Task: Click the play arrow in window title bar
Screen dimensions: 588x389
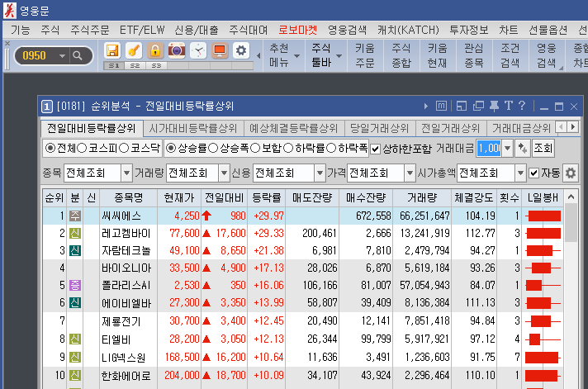Action: [425, 107]
